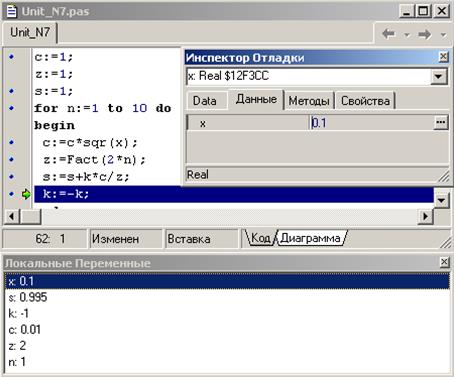The width and height of the screenshot is (454, 377).
Task: Click gutter dot beside 'c:=c*sqr(x);' line
Action: pyautogui.click(x=12, y=142)
